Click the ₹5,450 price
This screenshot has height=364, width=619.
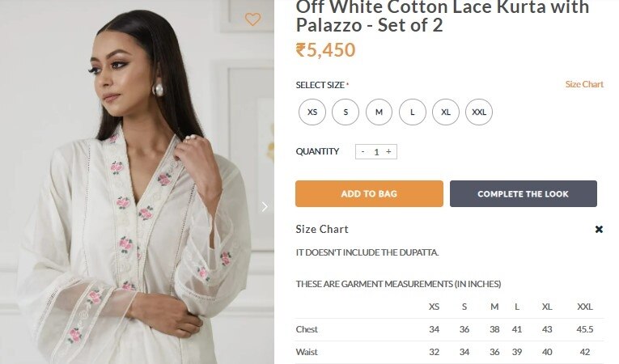(325, 50)
